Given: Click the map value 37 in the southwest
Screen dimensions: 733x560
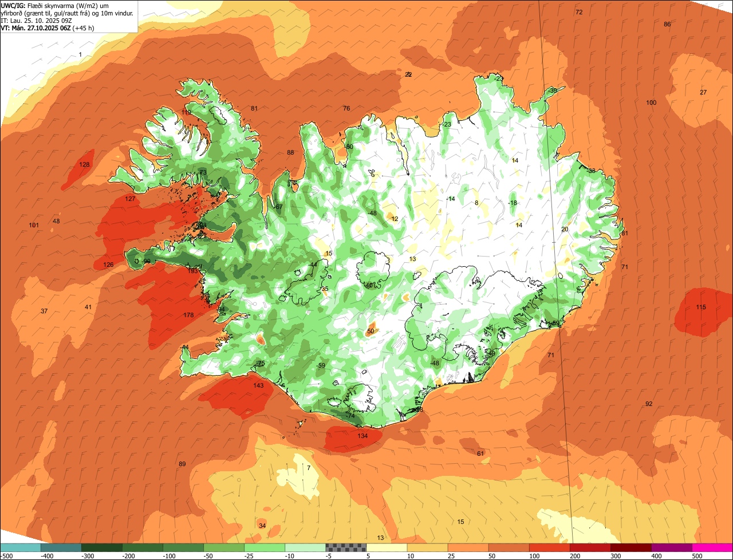Looking at the screenshot, I should (44, 311).
